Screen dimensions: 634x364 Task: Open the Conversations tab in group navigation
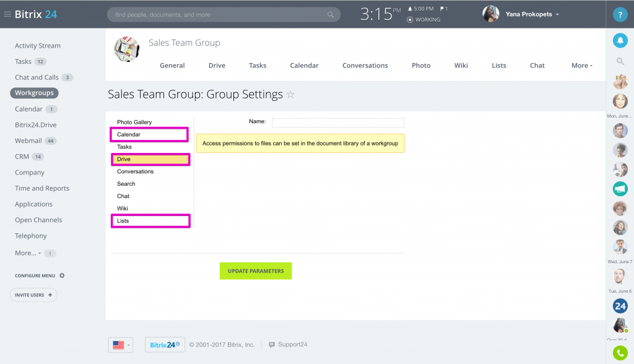(365, 66)
